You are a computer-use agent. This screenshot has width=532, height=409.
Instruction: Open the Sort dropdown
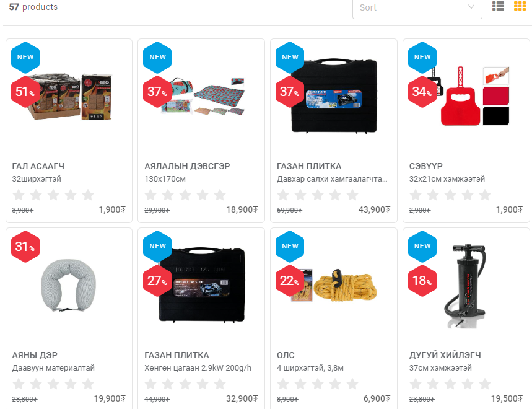click(417, 7)
